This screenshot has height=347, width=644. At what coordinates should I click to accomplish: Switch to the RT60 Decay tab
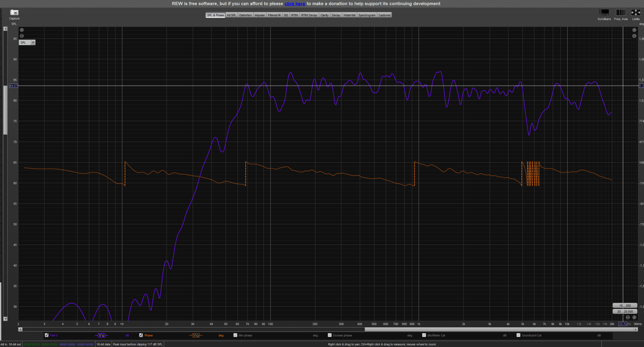click(309, 15)
